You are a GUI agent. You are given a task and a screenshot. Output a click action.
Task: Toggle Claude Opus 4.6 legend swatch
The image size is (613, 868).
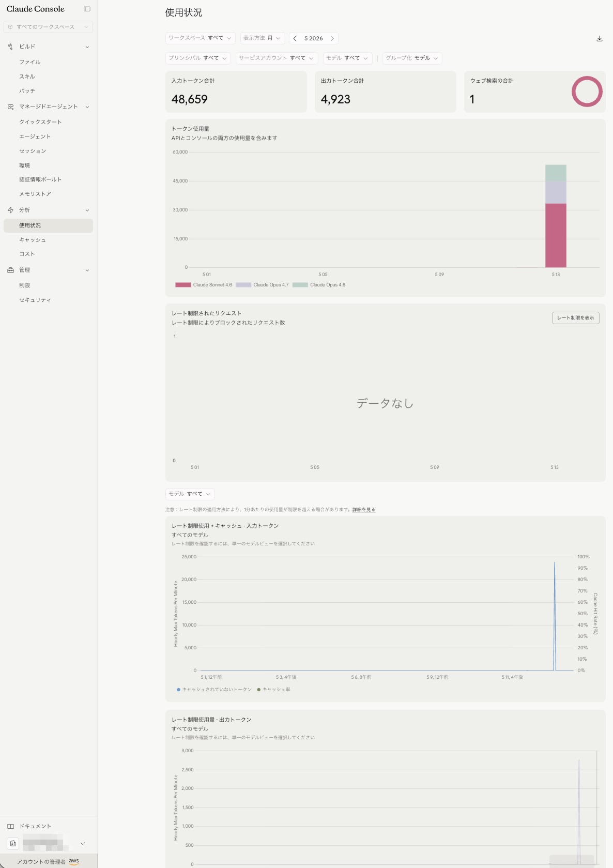(300, 285)
